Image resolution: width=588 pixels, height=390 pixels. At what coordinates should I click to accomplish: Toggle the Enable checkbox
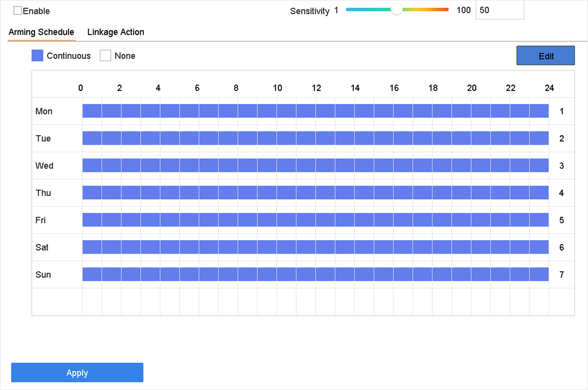[18, 11]
